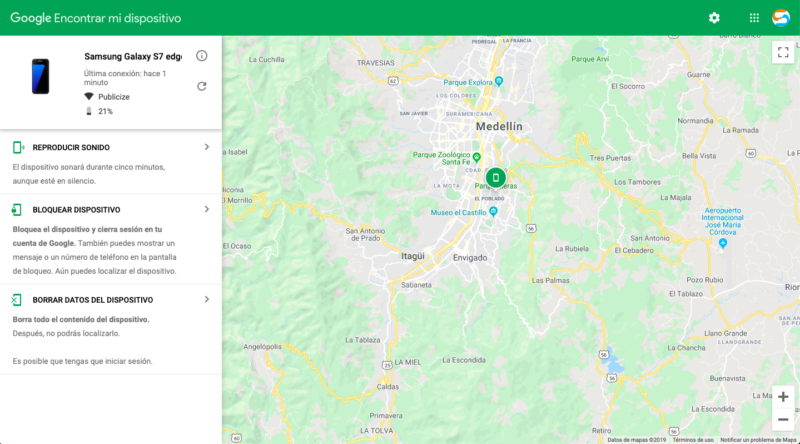Toggle fullscreen map view
800x444 pixels.
(783, 52)
